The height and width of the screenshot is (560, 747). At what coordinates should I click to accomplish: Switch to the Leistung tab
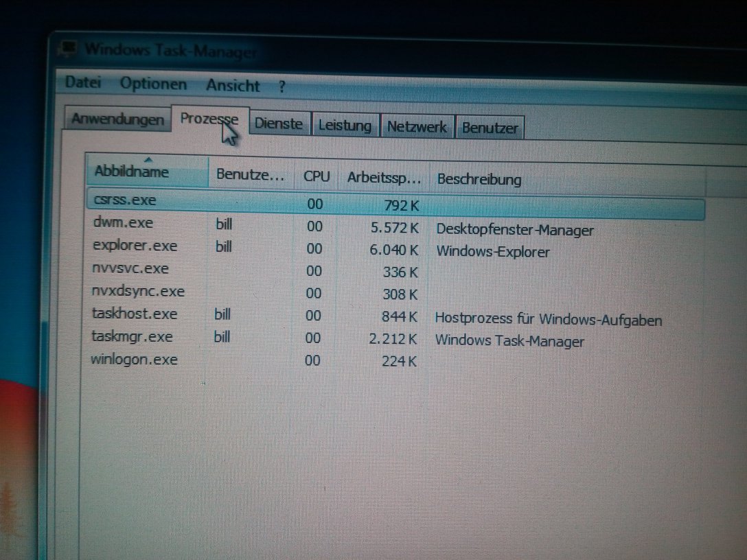pyautogui.click(x=344, y=126)
